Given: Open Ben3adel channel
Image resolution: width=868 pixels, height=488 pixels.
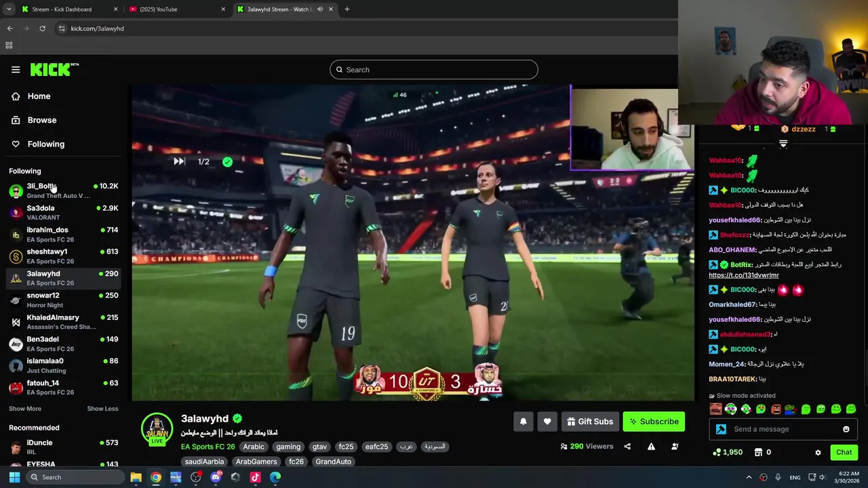Looking at the screenshot, I should (x=64, y=344).
